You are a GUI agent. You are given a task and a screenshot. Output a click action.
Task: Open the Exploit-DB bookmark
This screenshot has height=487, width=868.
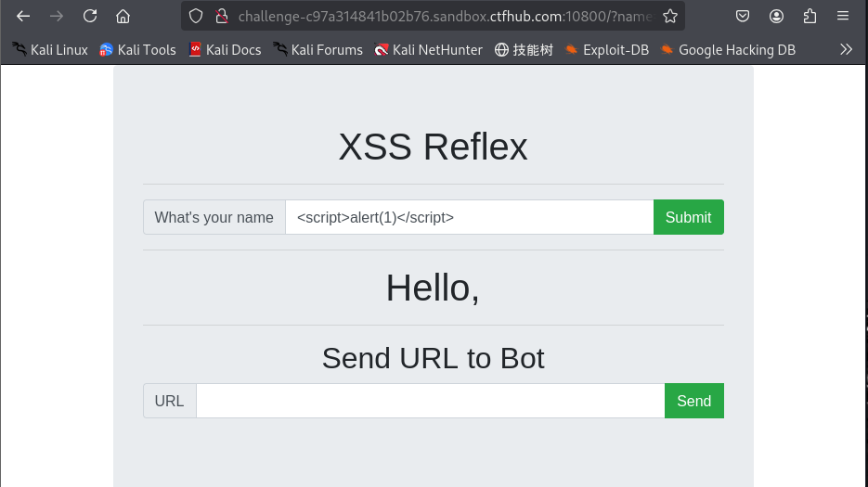[606, 50]
